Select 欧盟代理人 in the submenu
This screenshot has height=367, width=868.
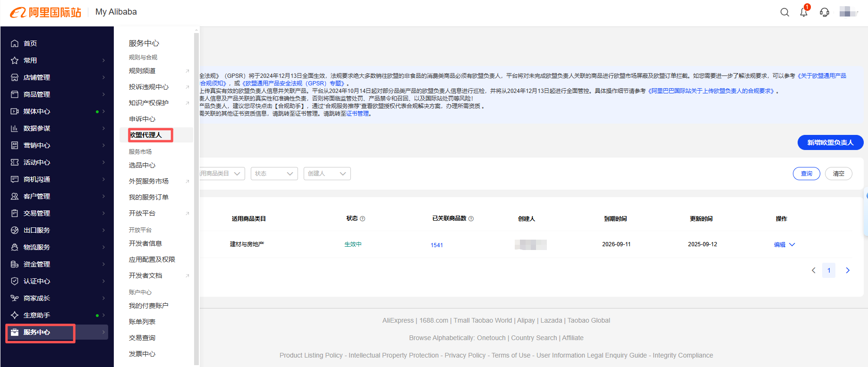(x=146, y=135)
